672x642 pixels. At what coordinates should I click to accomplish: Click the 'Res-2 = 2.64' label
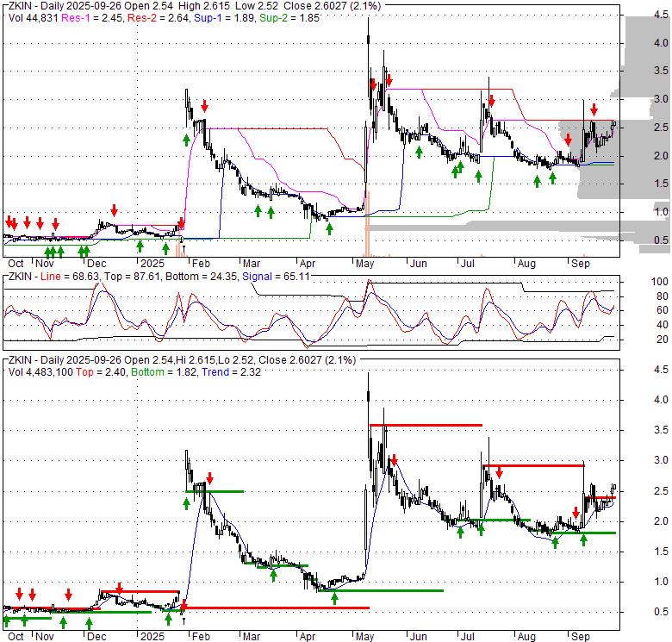[159, 18]
